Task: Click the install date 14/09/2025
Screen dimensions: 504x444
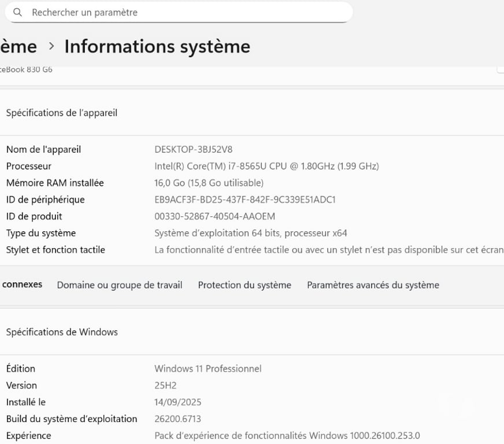Action: (x=177, y=402)
